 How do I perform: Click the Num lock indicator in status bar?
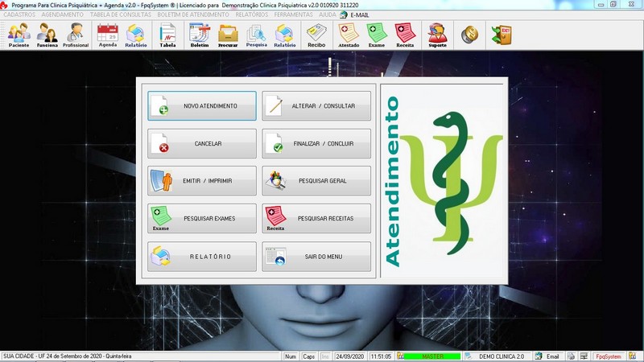point(291,356)
